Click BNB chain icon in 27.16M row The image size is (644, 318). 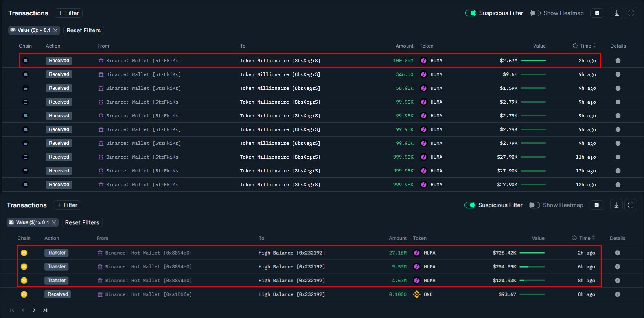point(24,253)
